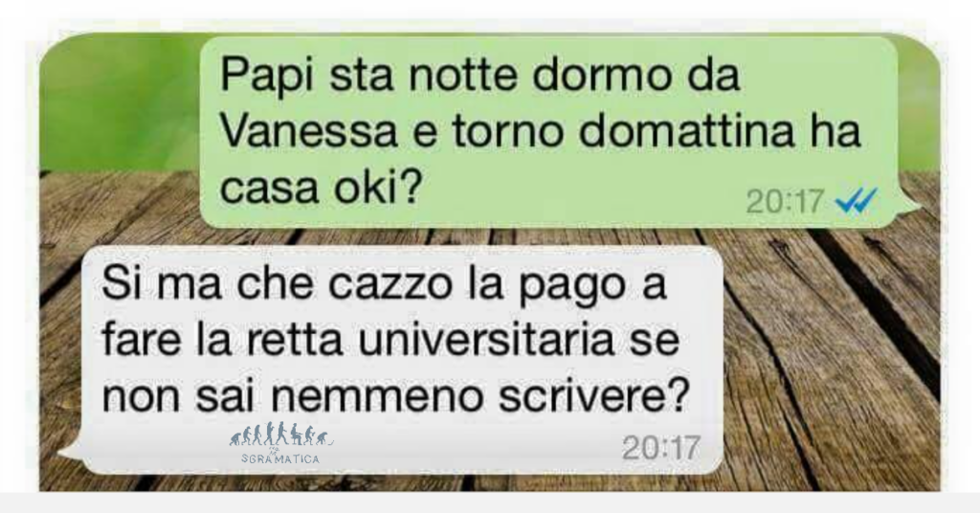Image resolution: width=980 pixels, height=513 pixels.
Task: Click the word "cazzo" in white bubble
Action: (390, 283)
